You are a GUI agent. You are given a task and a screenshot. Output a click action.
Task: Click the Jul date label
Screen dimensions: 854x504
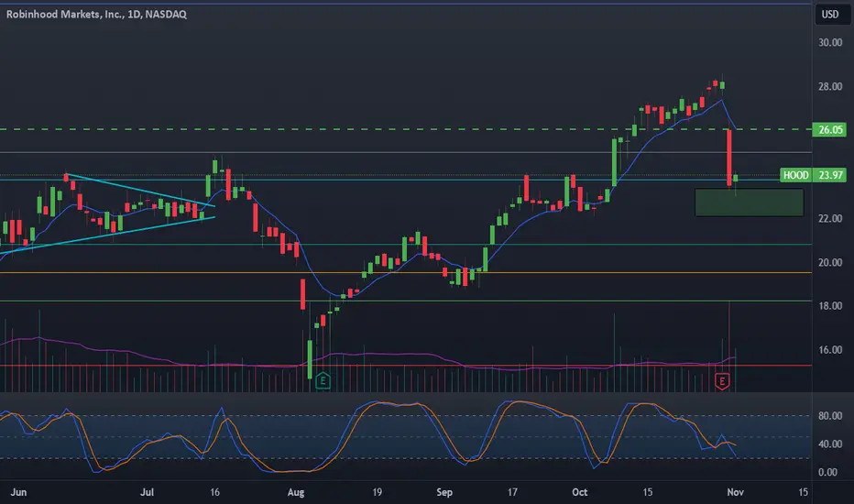(x=147, y=492)
